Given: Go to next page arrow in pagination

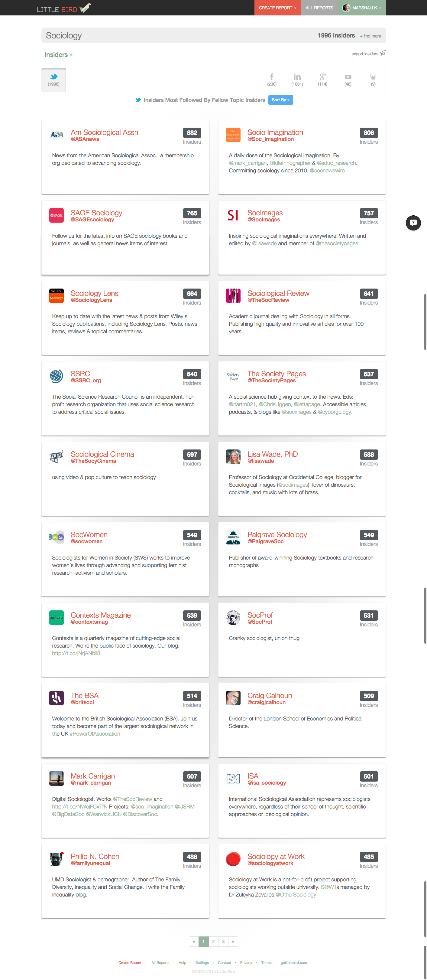Looking at the screenshot, I should coord(233,941).
